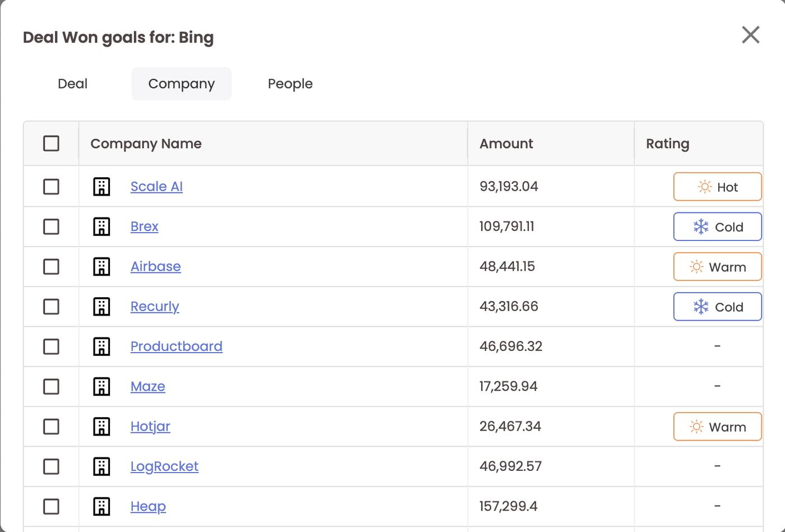Open the Scale AI company link
785x532 pixels.
click(156, 187)
